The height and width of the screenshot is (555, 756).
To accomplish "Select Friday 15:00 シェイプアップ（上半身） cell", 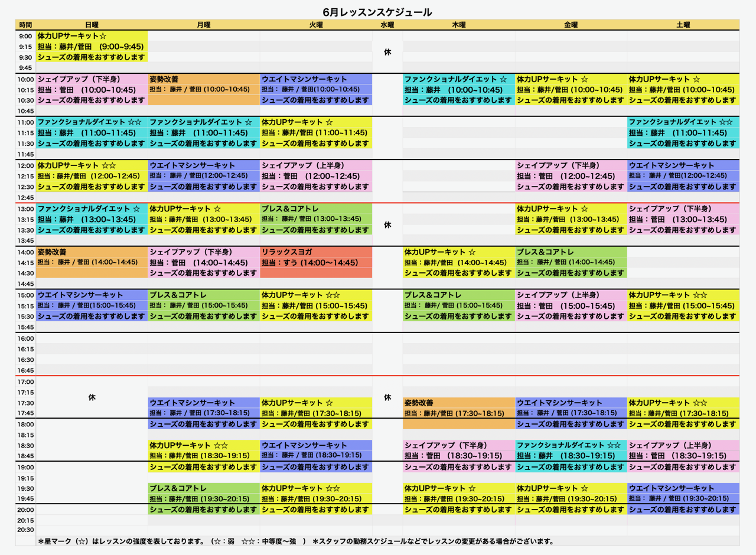I will point(571,295).
